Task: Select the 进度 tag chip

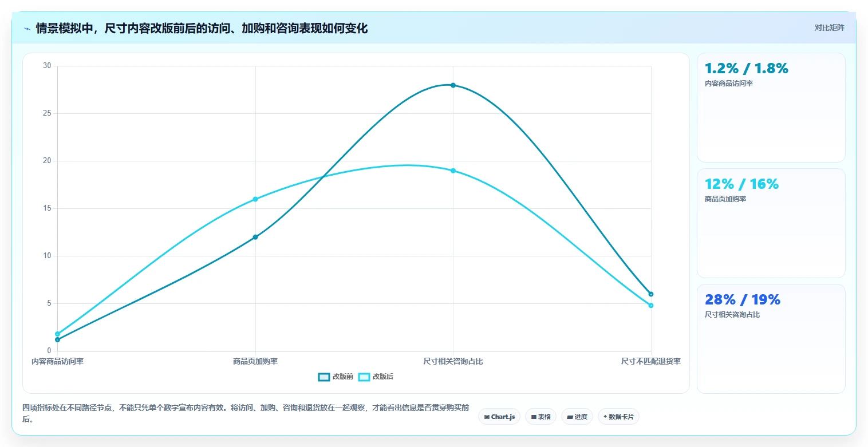Action: tap(577, 417)
